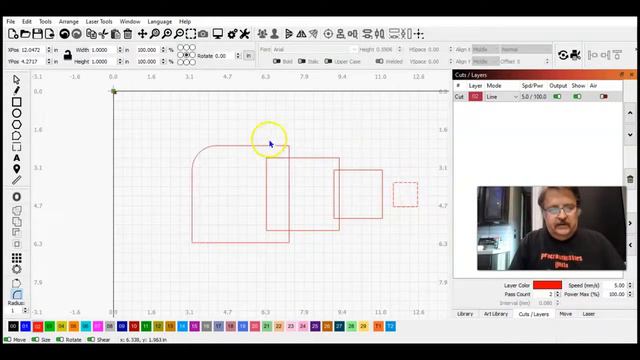Viewport: 640px width, 360px height.
Task: Click the Layer Color red swatch
Action: tap(547, 285)
